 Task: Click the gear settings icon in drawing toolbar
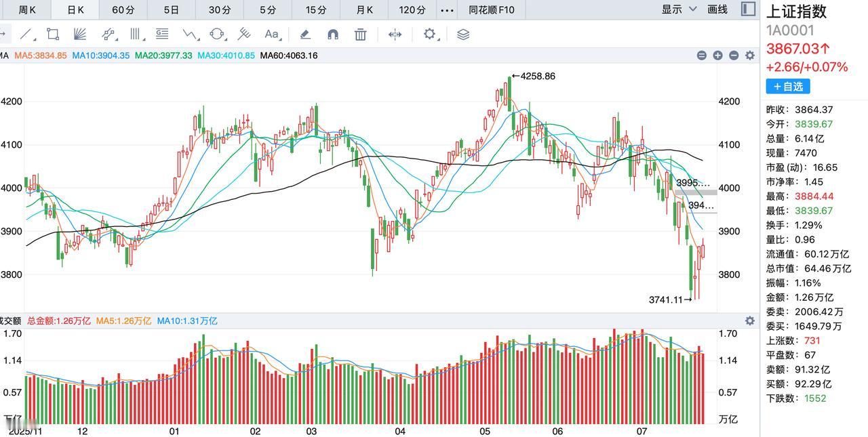pos(430,34)
